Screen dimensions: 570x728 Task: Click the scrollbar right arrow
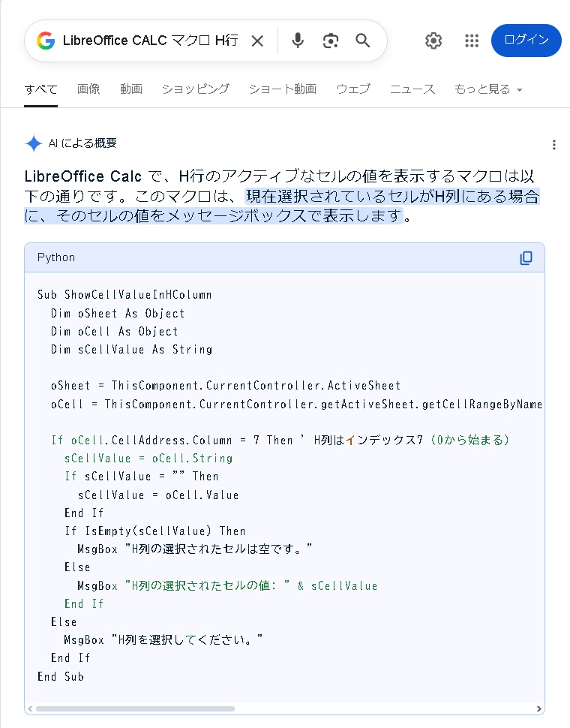[x=539, y=709]
